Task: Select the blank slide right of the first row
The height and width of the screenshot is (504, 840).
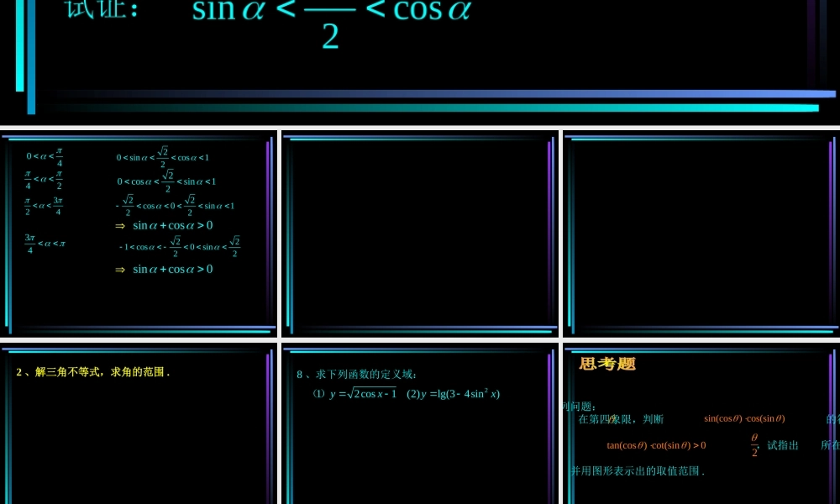Action: pos(701,234)
